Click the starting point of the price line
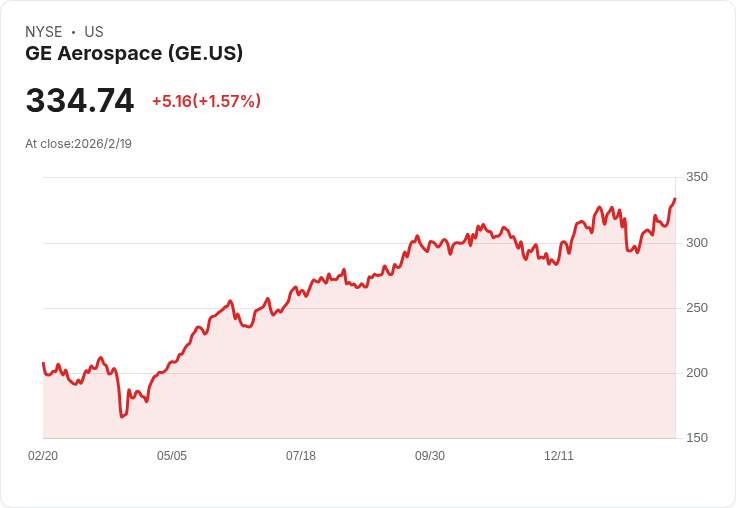736x508 pixels. click(x=43, y=363)
